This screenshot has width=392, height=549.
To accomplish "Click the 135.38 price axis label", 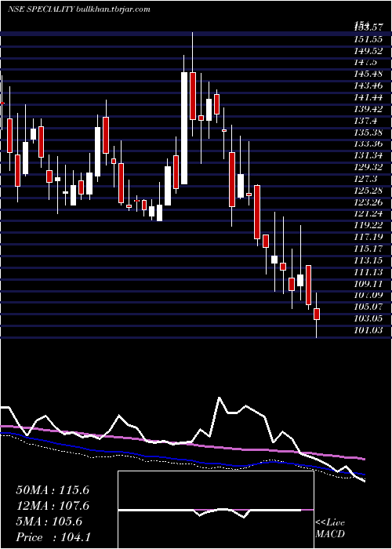I will [368, 133].
